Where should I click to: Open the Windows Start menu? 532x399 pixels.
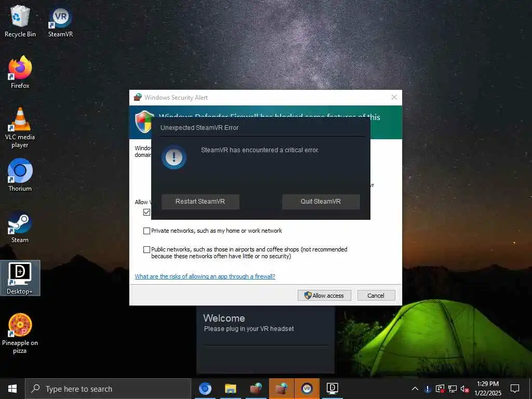pyautogui.click(x=12, y=389)
